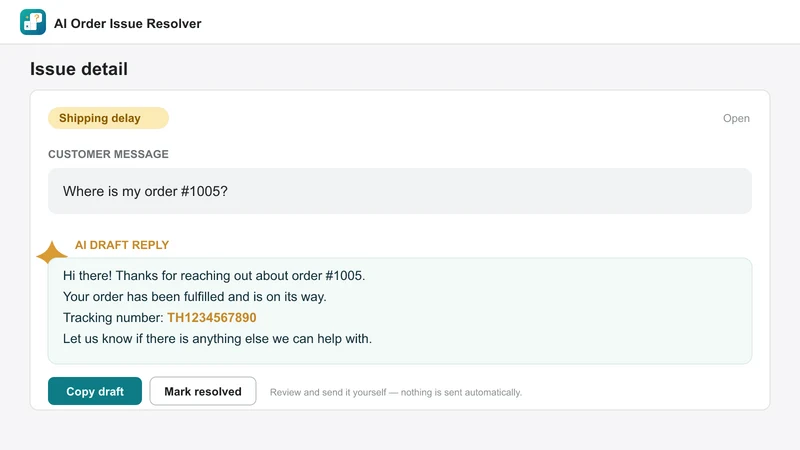Click the tracking number TH1234567890
Viewport: 800px width, 450px height.
click(212, 317)
